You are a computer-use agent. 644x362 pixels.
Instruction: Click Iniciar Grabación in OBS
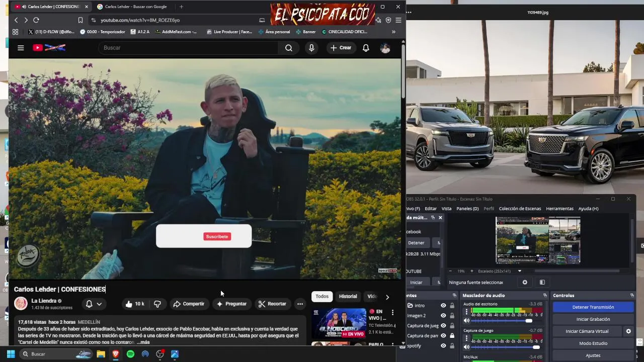[593, 319]
